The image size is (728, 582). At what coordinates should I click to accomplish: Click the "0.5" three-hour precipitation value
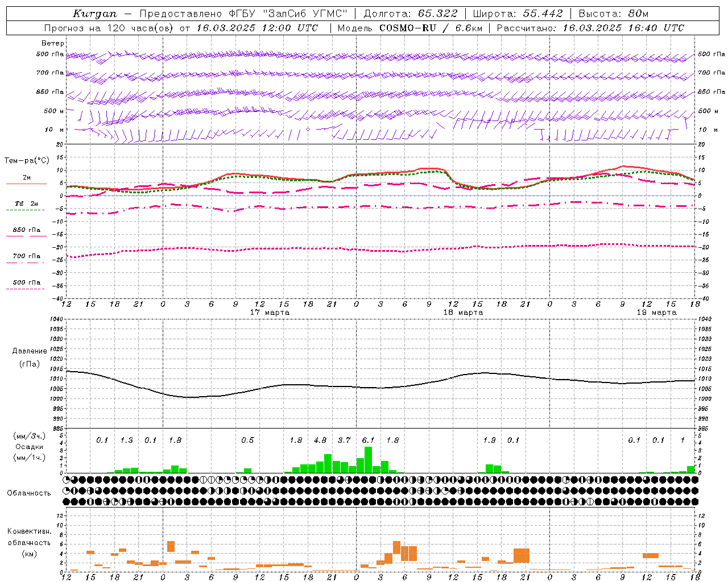pos(247,440)
